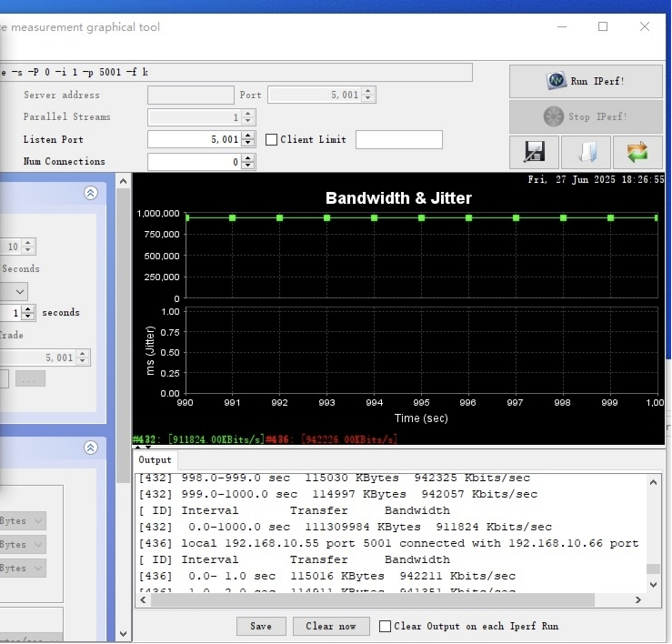This screenshot has height=644, width=672.
Task: Decrease Num Connections with down arrow
Action: pos(248,166)
